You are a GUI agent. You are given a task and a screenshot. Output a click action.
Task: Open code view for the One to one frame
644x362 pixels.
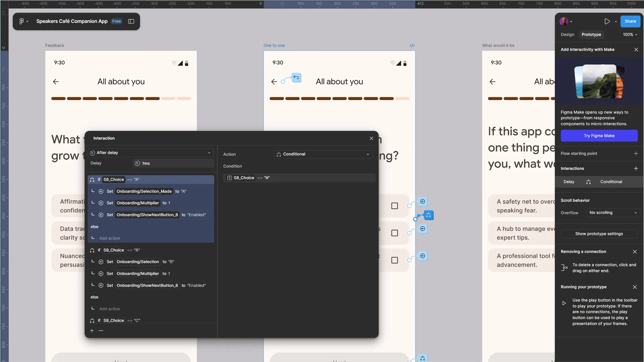412,45
